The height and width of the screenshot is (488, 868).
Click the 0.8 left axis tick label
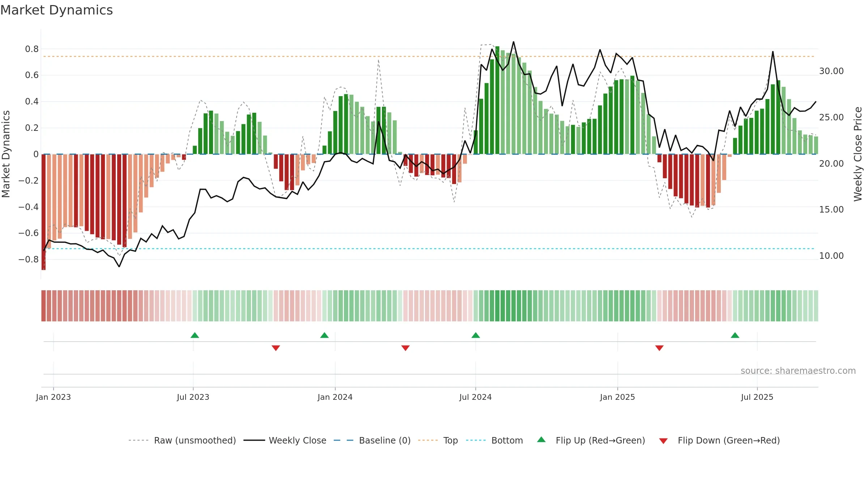click(x=32, y=49)
